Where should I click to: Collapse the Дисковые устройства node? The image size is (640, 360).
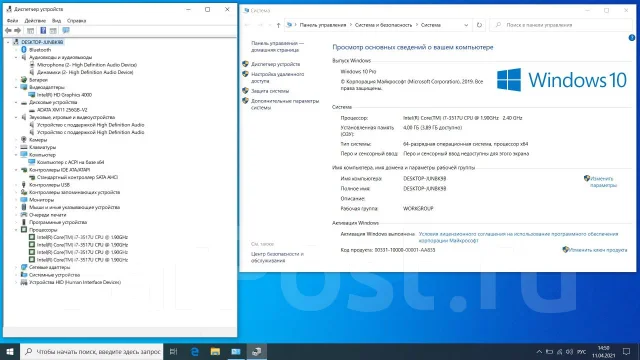[x=16, y=102]
